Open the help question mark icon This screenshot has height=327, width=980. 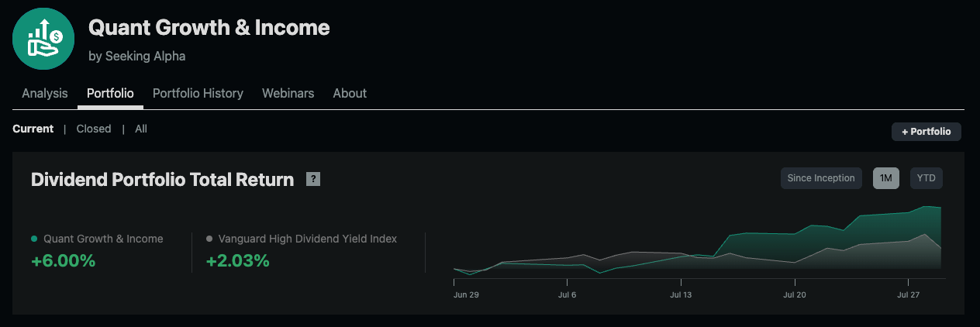click(313, 180)
